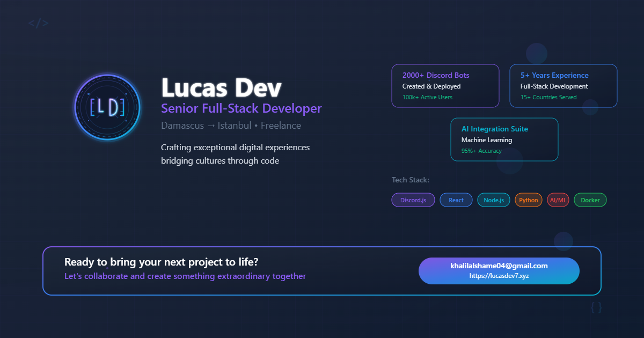The image size is (644, 338).
Task: Open the 2000+ Discord Bots stat card
Action: pyautogui.click(x=445, y=86)
